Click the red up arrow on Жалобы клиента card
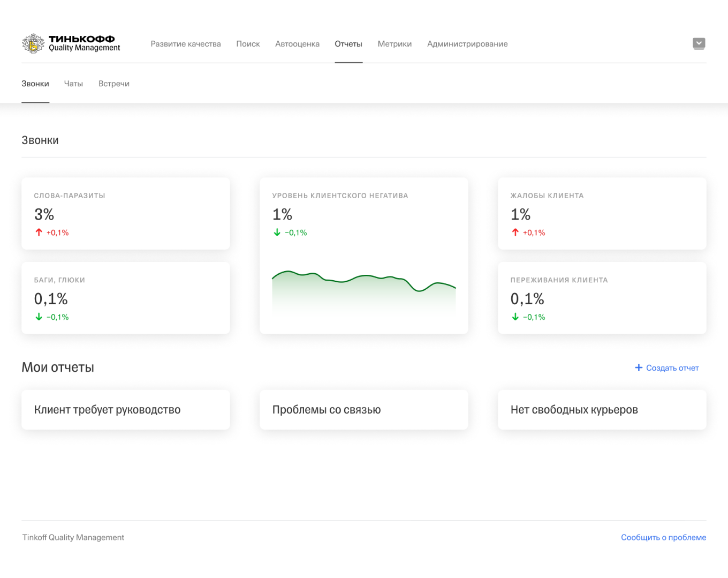 (514, 232)
